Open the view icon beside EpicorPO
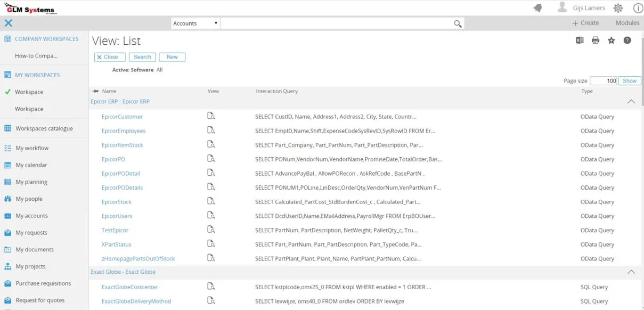The image size is (644, 310). [211, 159]
